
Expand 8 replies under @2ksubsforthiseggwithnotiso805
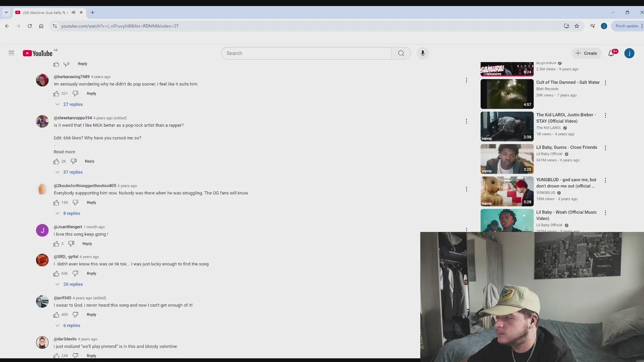[68, 214]
